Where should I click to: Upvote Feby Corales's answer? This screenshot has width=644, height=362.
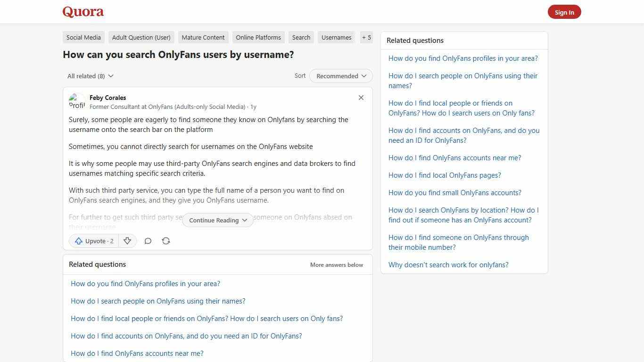(93, 241)
